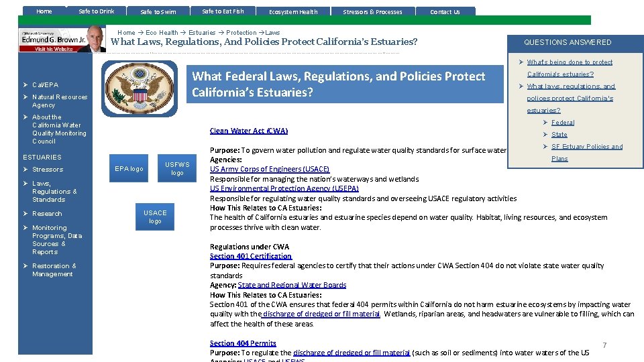The image size is (644, 362).
Task: Open State and Regional Water Boards link
Action: tap(292, 285)
